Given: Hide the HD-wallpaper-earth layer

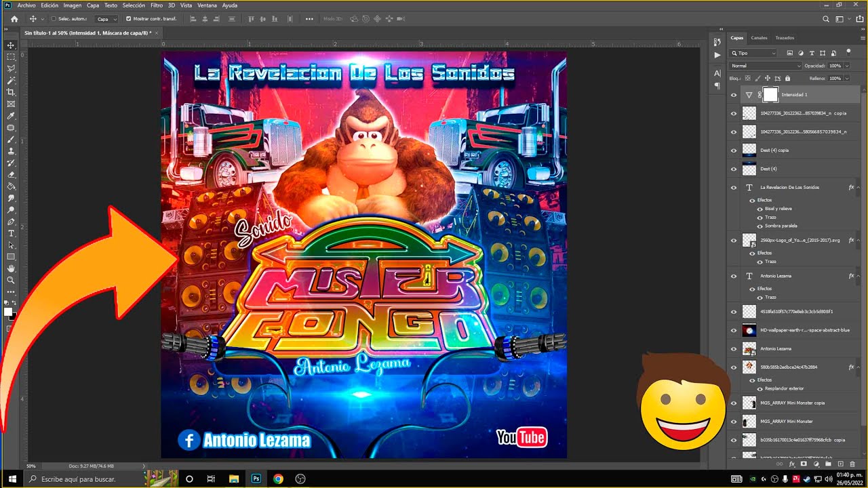Looking at the screenshot, I should pyautogui.click(x=734, y=330).
